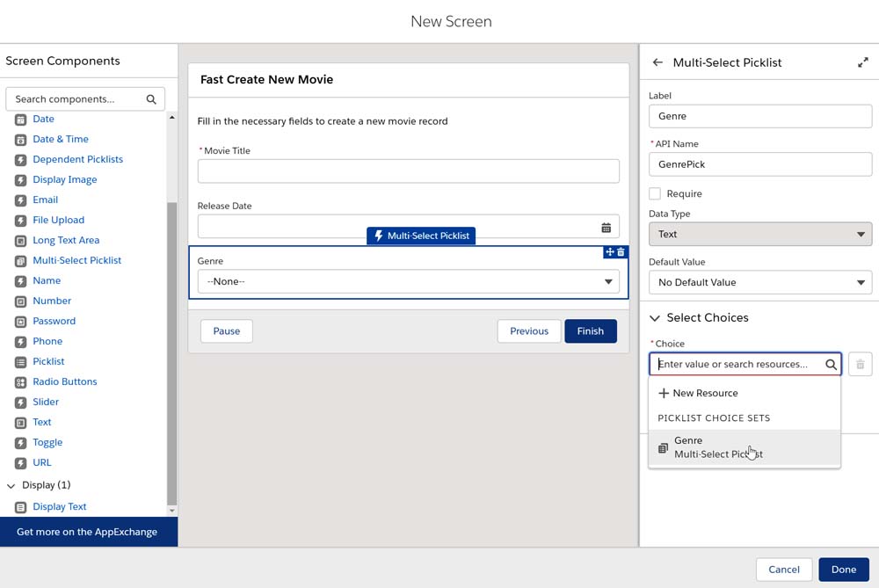Click the back arrow beside Multi-Select Picklist
Screen dimensions: 879x588
point(657,62)
